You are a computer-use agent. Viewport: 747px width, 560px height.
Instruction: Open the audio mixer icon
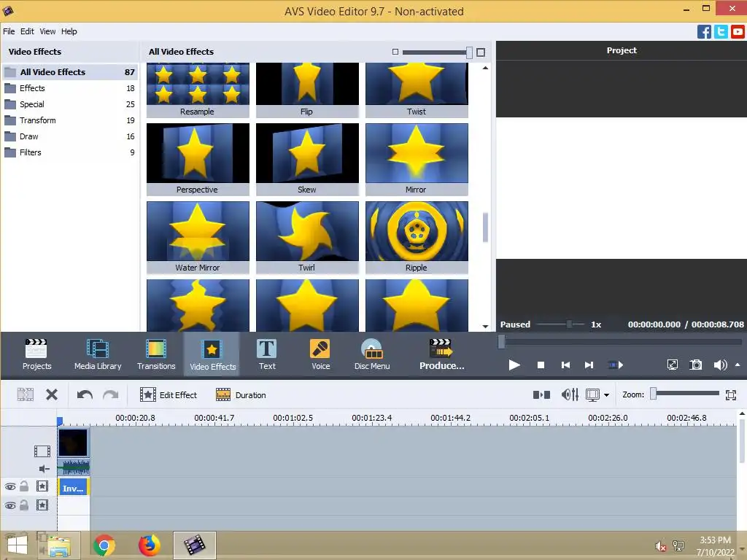(570, 394)
